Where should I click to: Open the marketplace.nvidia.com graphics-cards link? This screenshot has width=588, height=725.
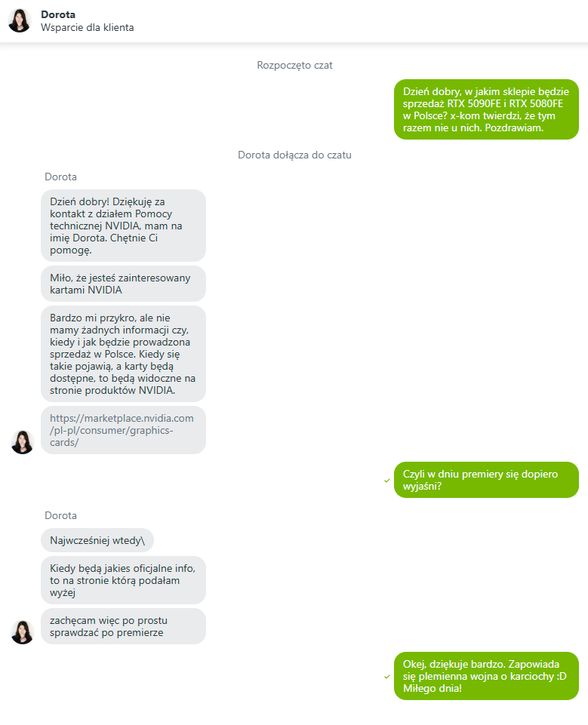click(x=122, y=430)
